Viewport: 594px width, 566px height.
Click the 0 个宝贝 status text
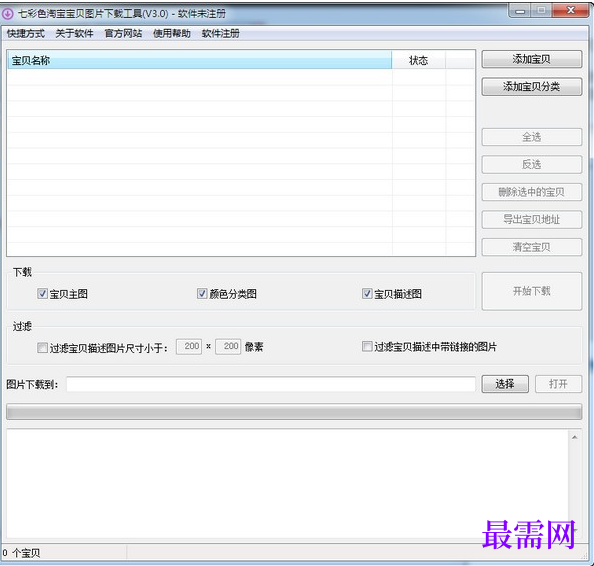(21, 553)
